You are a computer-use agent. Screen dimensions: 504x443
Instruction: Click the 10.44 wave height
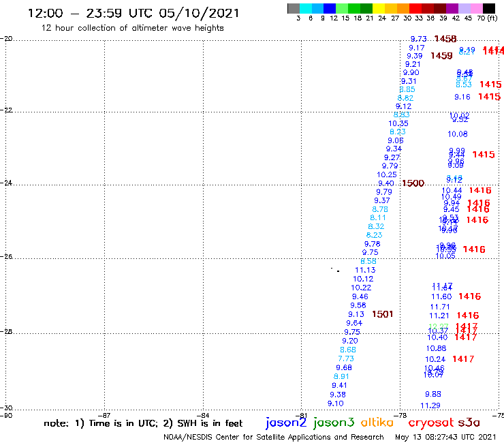[452, 190]
